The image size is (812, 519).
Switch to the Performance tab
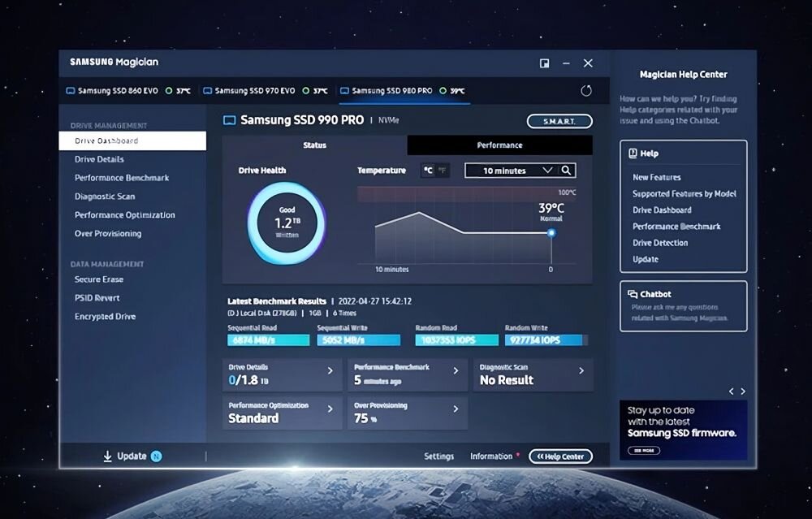499,145
